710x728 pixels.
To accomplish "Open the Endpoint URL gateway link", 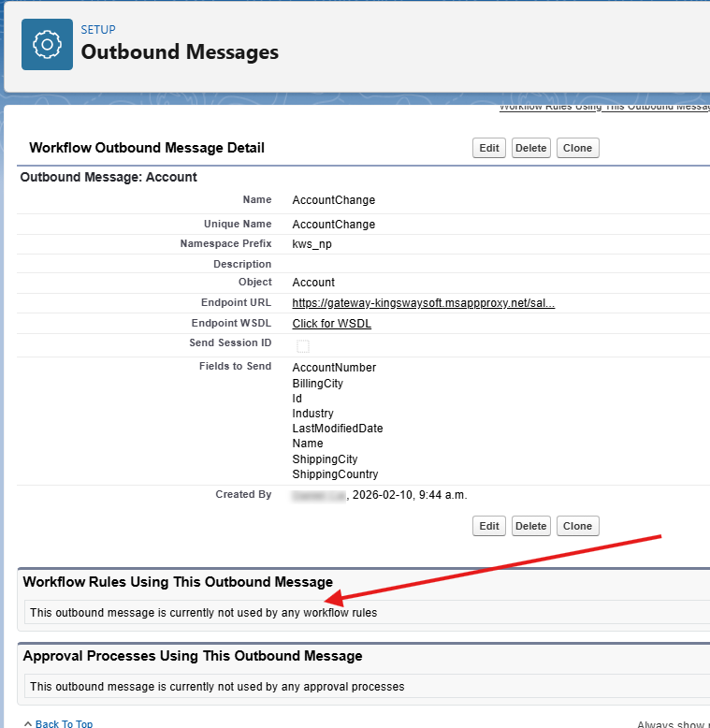I will click(x=423, y=303).
